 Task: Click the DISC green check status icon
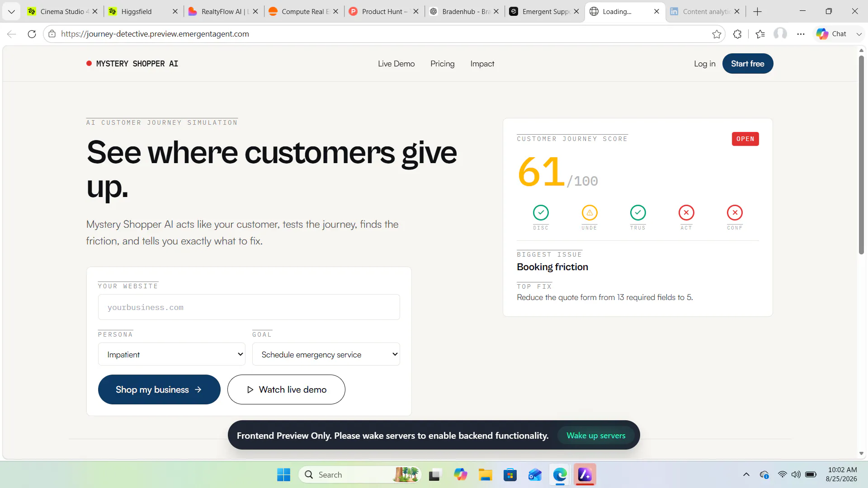tap(541, 212)
